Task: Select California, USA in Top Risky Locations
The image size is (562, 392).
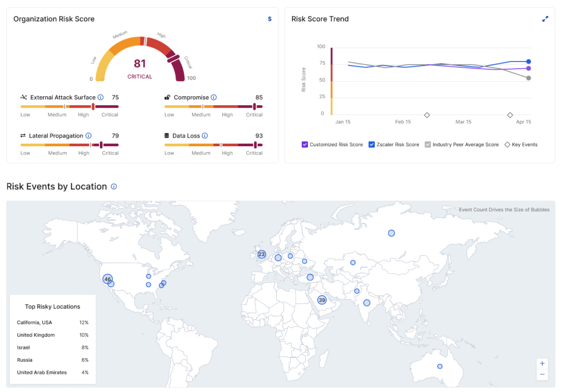Action: (x=34, y=322)
